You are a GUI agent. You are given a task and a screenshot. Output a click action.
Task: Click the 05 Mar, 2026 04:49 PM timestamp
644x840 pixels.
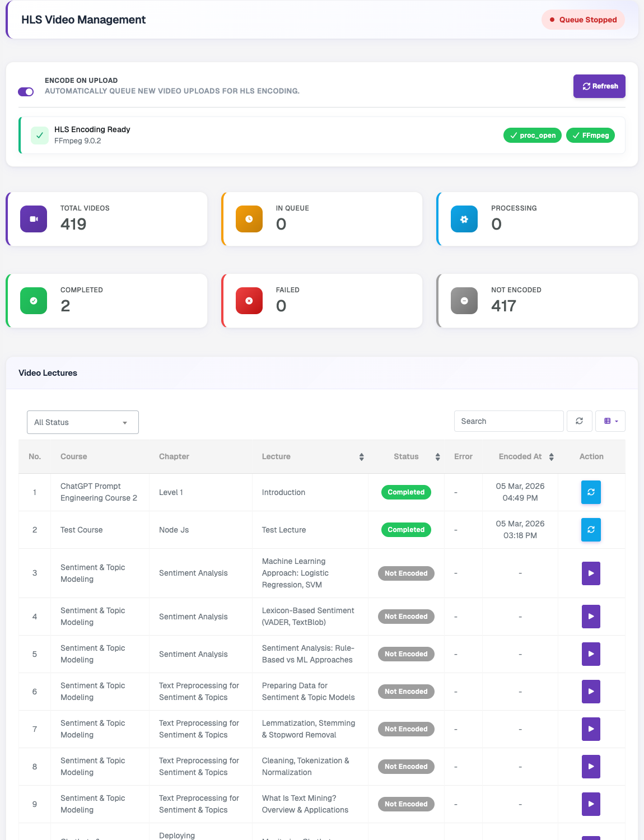(520, 492)
